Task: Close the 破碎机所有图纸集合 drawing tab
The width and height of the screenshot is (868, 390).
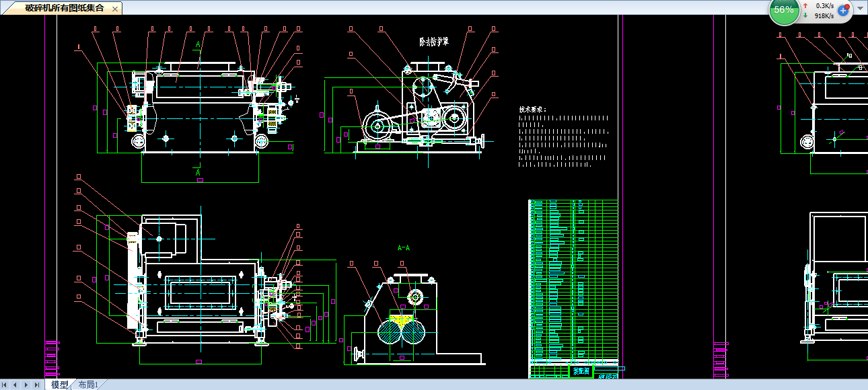Action: (x=115, y=9)
